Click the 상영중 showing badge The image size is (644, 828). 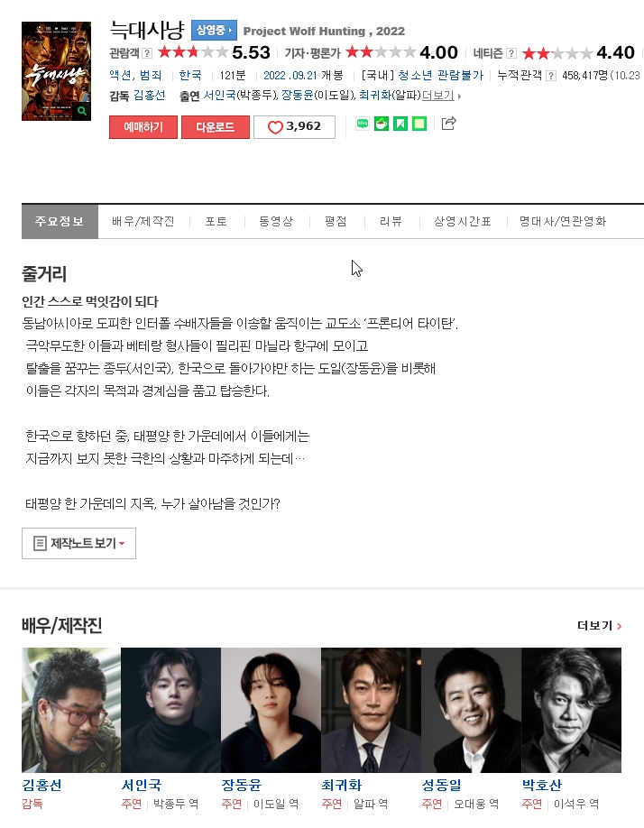coord(214,30)
